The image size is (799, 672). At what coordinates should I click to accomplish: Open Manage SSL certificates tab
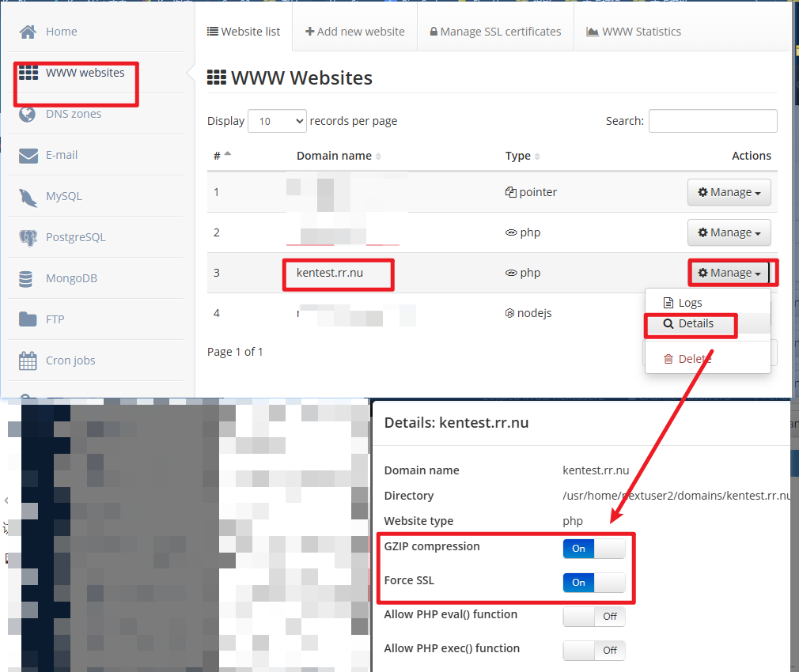coord(495,32)
